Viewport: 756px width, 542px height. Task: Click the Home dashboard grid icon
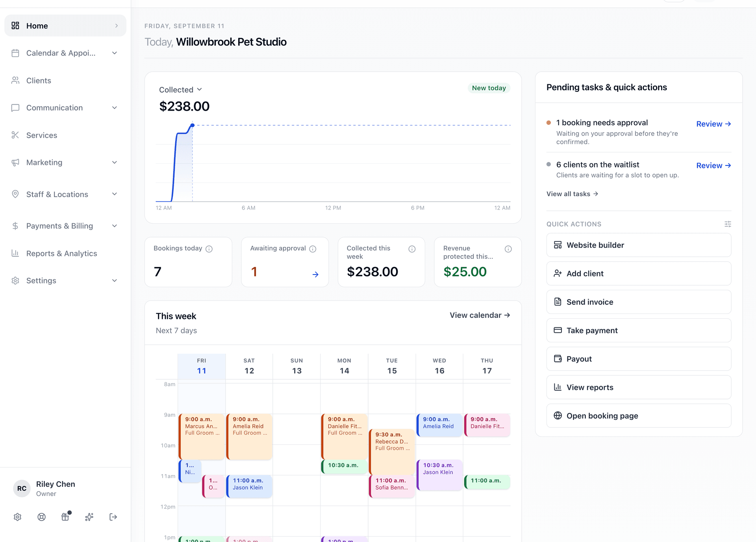tap(15, 26)
